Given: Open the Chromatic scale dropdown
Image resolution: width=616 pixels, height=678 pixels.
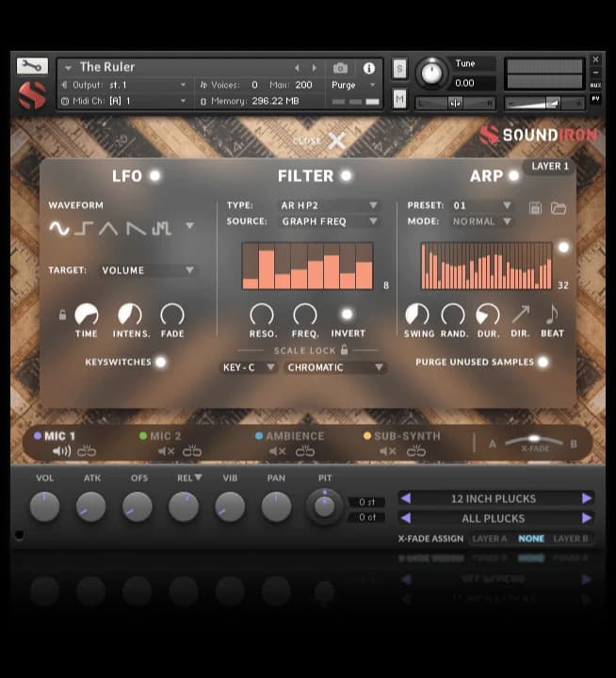Looking at the screenshot, I should (x=336, y=367).
